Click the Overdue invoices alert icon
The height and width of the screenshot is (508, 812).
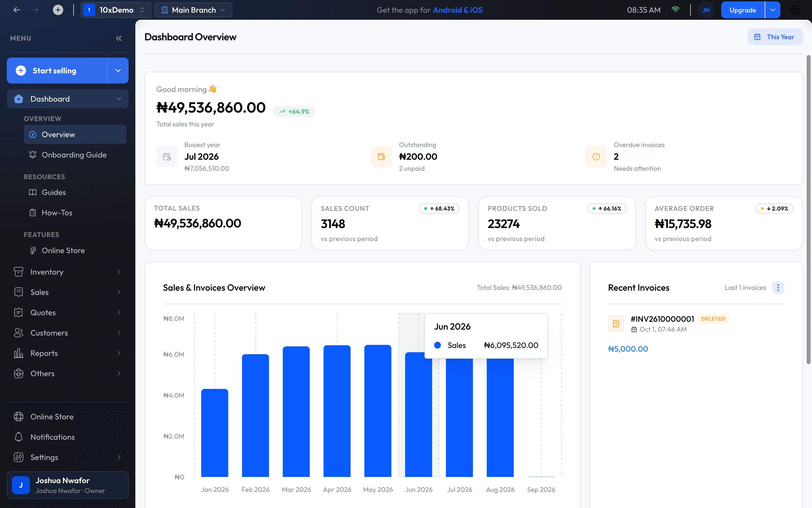(596, 157)
